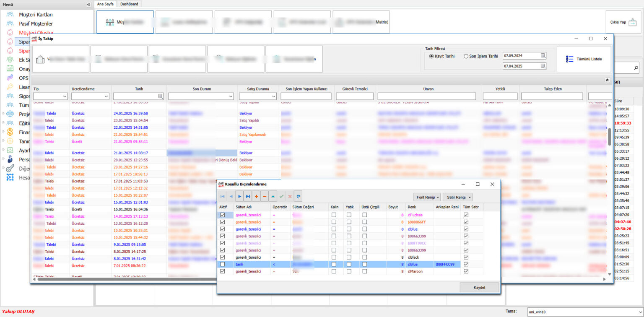Switch to the DashBoard tab

129,4
